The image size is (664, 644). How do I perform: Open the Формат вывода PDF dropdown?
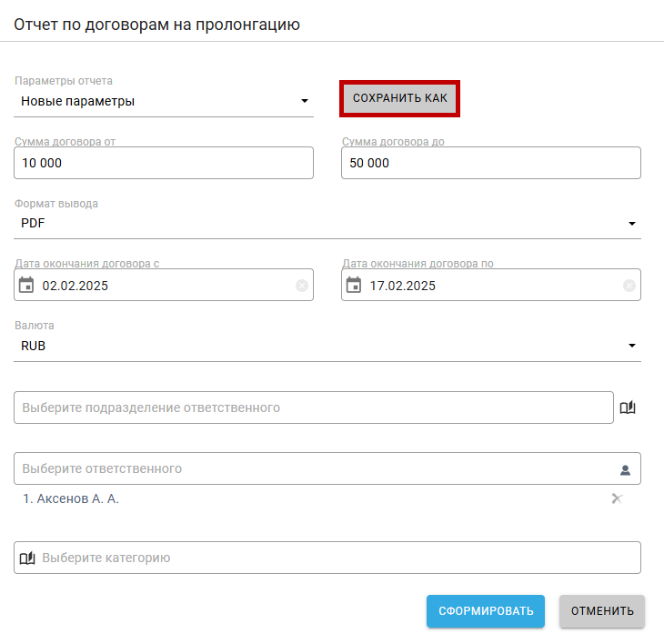[x=632, y=223]
